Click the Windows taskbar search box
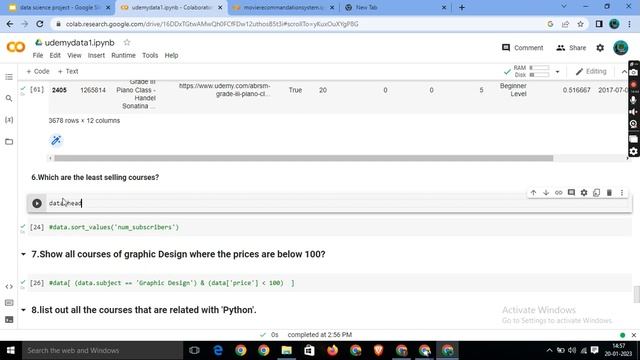Viewport: 640px width, 360px height. point(102,351)
